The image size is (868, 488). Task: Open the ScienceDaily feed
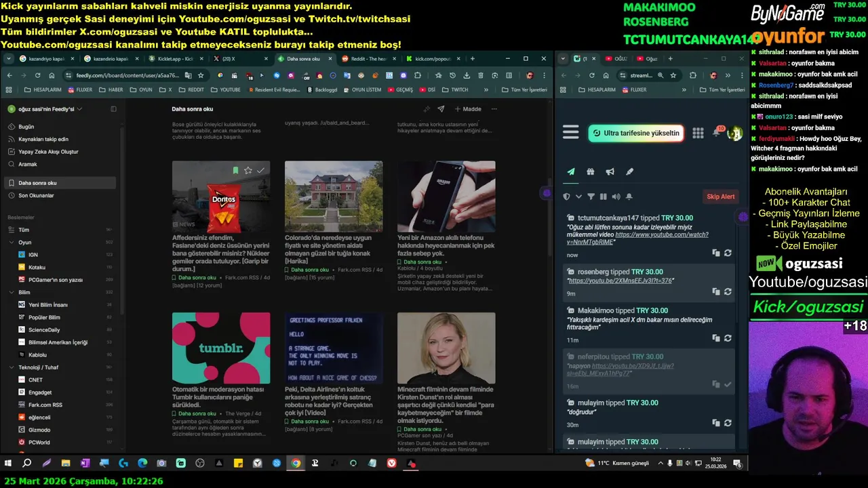click(x=61, y=330)
